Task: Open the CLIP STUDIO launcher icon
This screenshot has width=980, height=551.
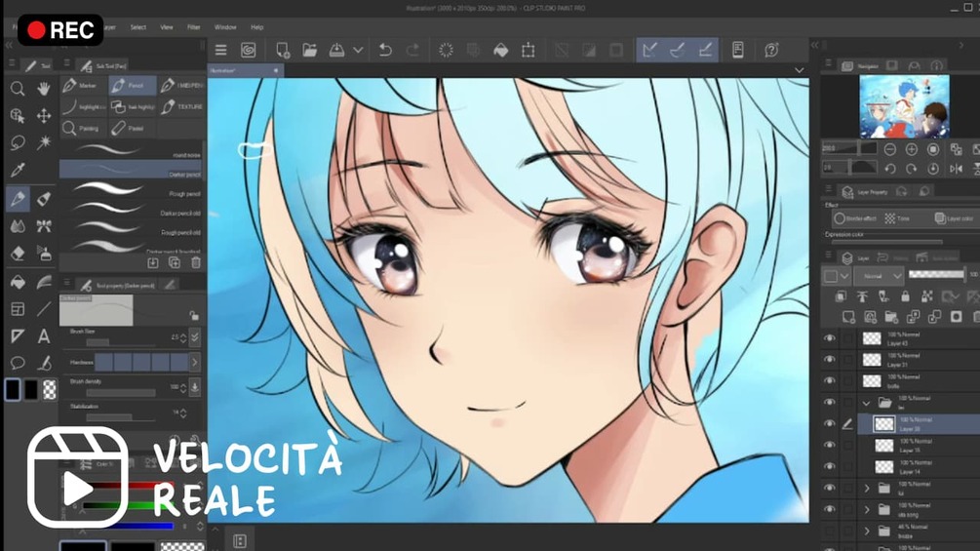Action: (x=248, y=50)
